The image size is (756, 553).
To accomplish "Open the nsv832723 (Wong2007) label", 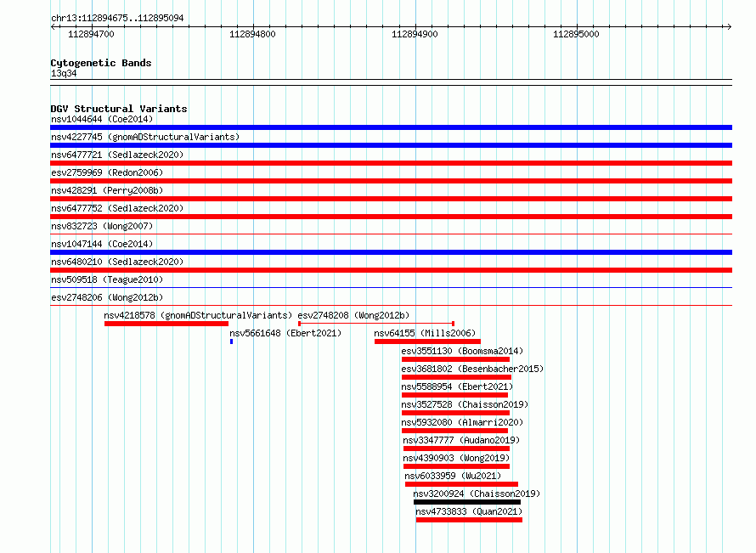I will click(x=102, y=226).
